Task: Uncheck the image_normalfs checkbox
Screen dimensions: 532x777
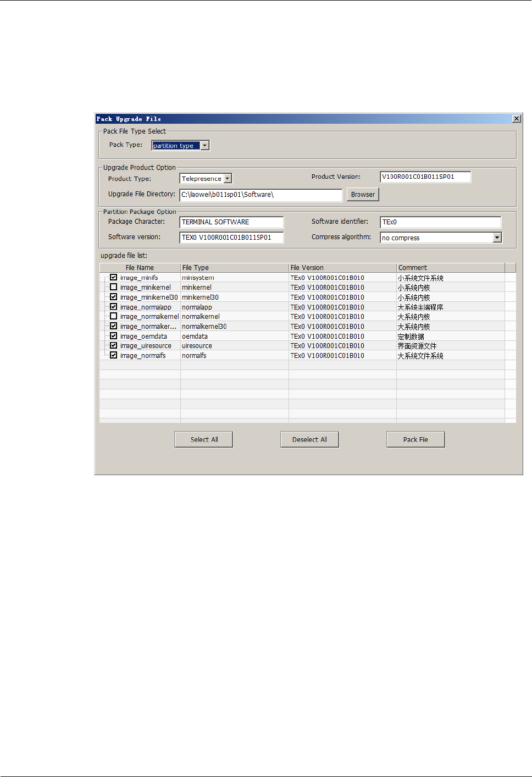Action: click(113, 355)
